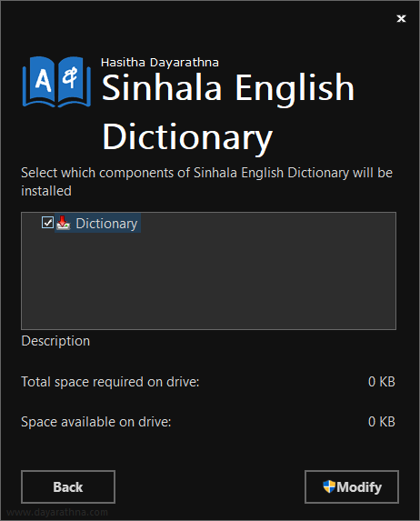The height and width of the screenshot is (521, 420).
Task: Click the 'Select which components' instruction text
Action: (x=206, y=182)
